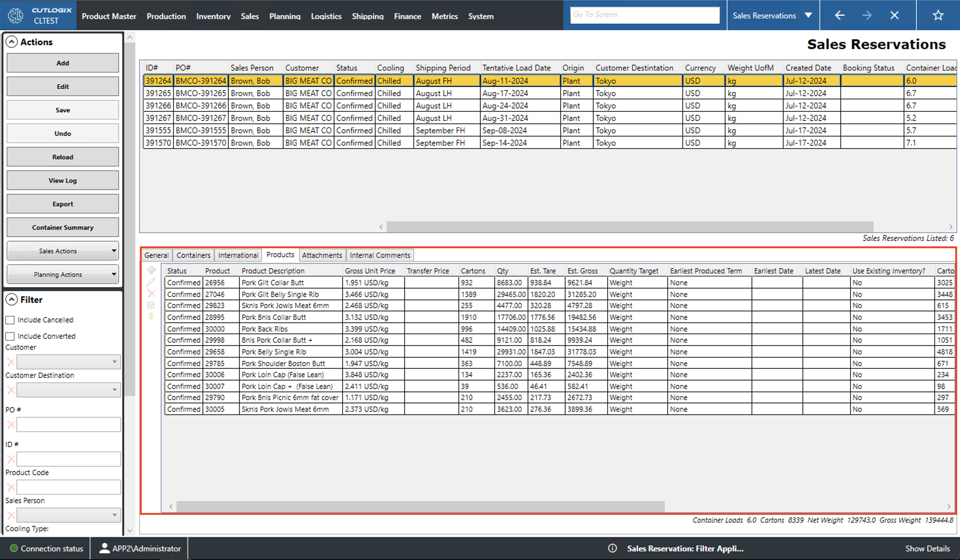The height and width of the screenshot is (560, 960).
Task: Edit the selected product using the pencil icon
Action: (x=152, y=282)
